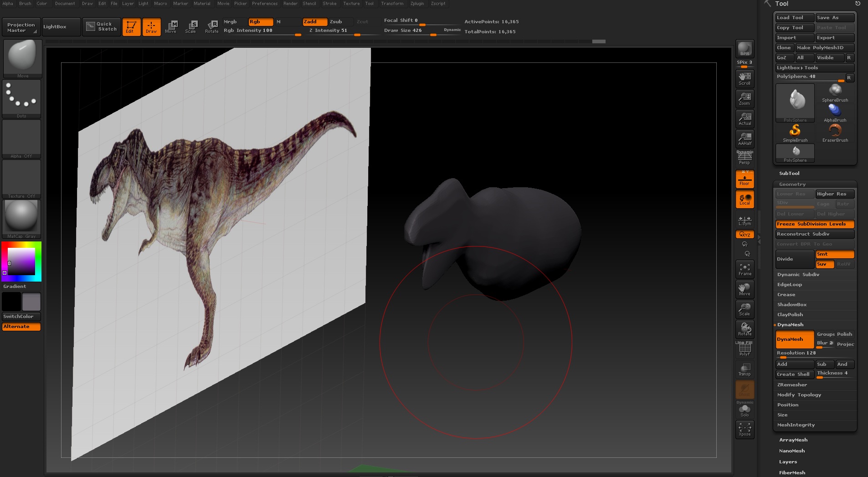This screenshot has width=868, height=477.
Task: Toggle Persp perspective view
Action: coord(745,158)
